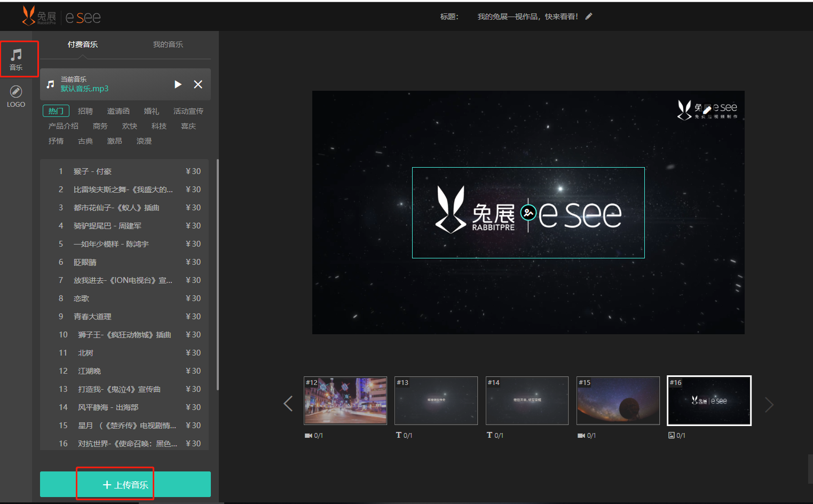Select the 科技 music category
Viewport: 813px width, 504px height.
point(159,126)
